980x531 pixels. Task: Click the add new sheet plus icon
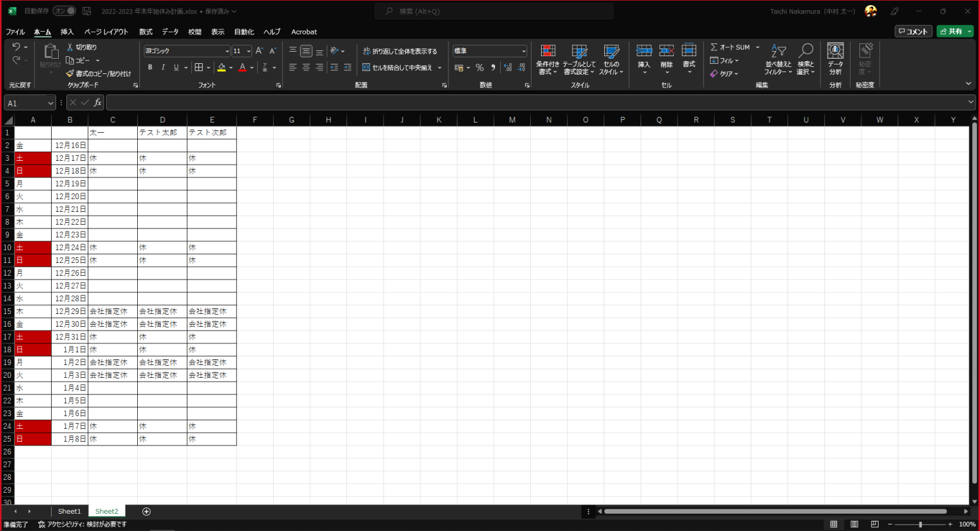pos(146,511)
